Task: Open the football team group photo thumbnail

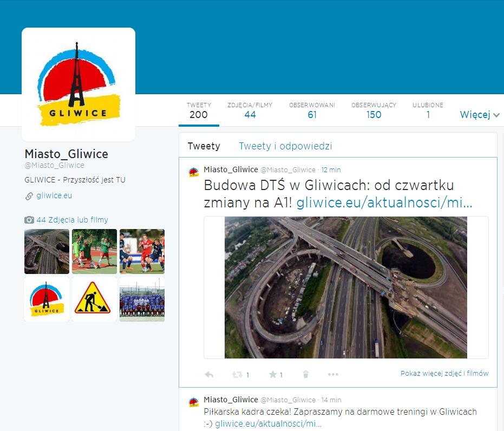Action: 142,299
